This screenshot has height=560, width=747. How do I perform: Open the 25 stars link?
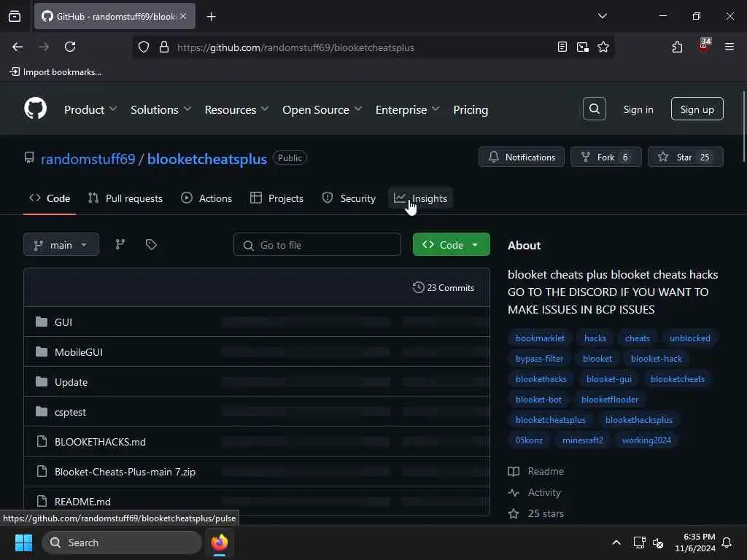[536, 513]
